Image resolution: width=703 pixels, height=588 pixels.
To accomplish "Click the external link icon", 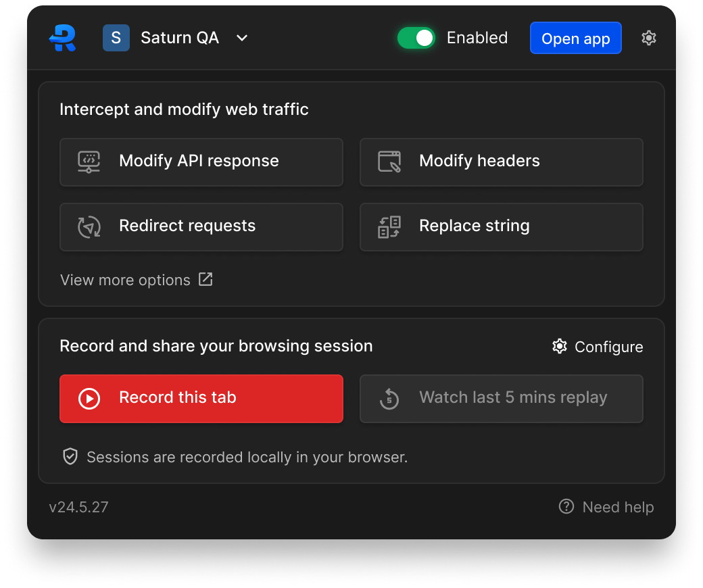I will click(205, 278).
